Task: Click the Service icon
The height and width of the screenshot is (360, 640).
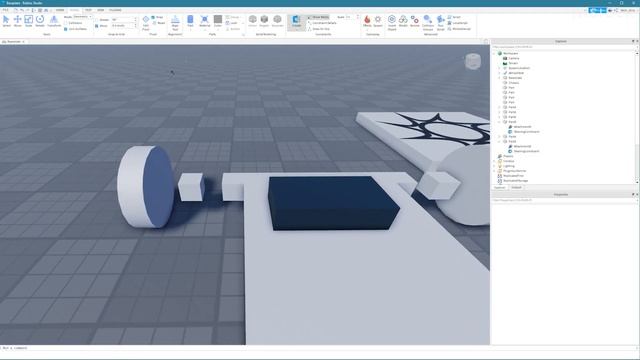Action: coord(415,21)
